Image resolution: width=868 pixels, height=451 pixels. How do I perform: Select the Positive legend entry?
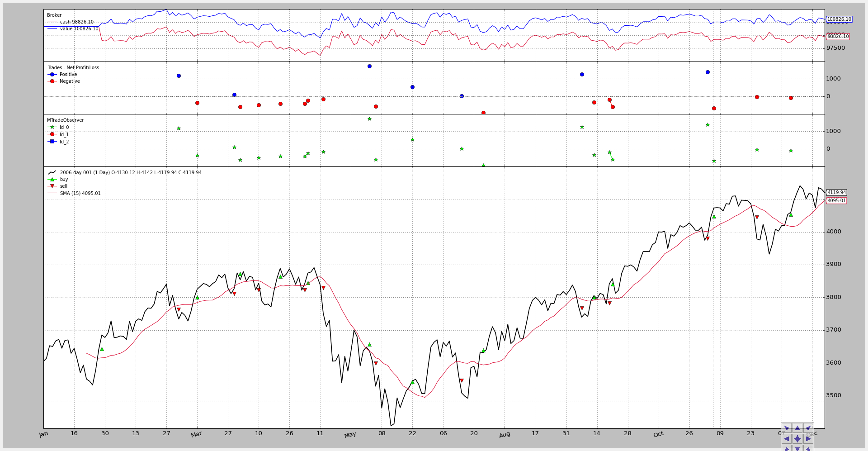(68, 75)
